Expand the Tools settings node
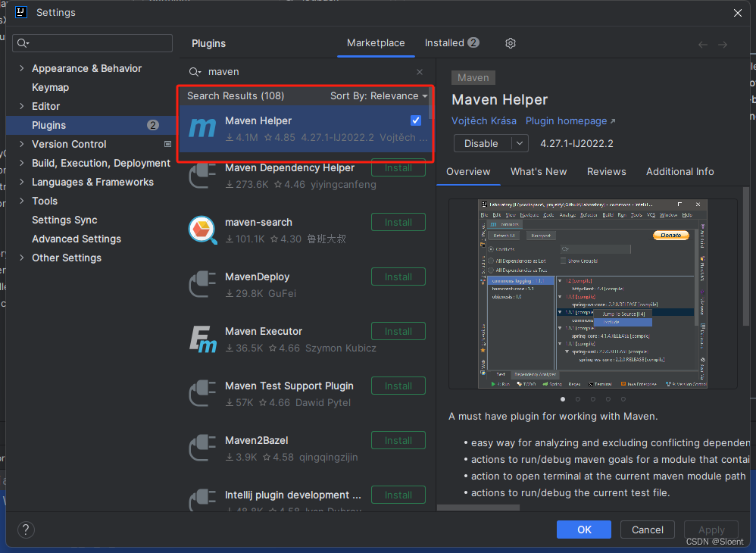The width and height of the screenshot is (756, 553). [x=22, y=201]
